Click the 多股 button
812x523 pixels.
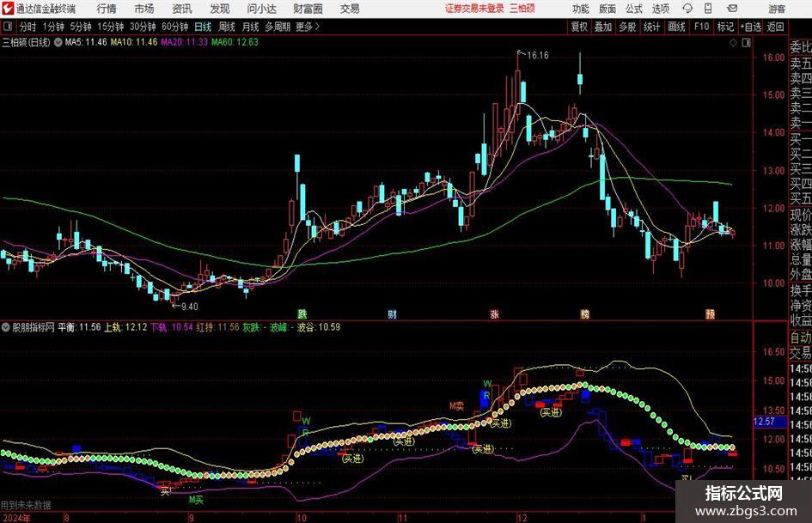pos(627,27)
